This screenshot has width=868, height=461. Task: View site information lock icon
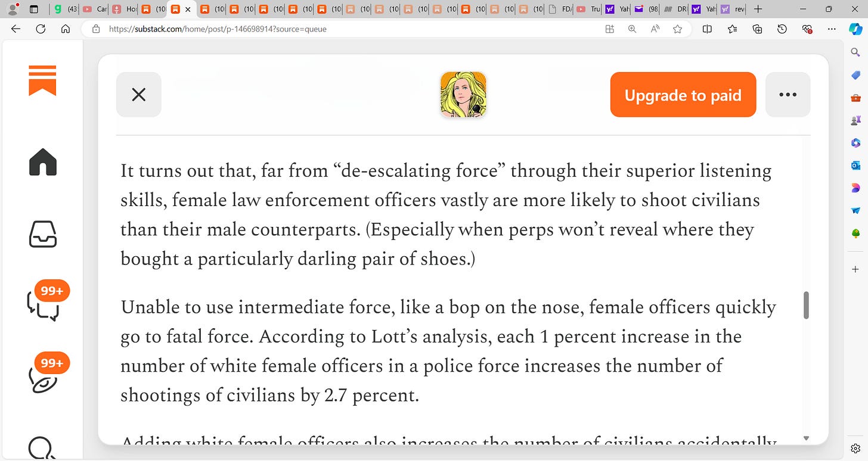coord(95,29)
